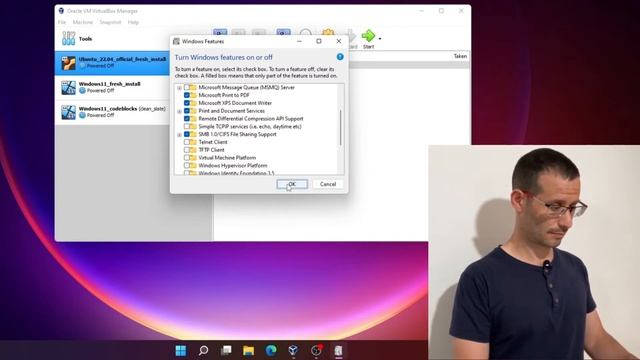Expand Print and Document Services node
Screen dimensions: 640x360
(x=179, y=111)
